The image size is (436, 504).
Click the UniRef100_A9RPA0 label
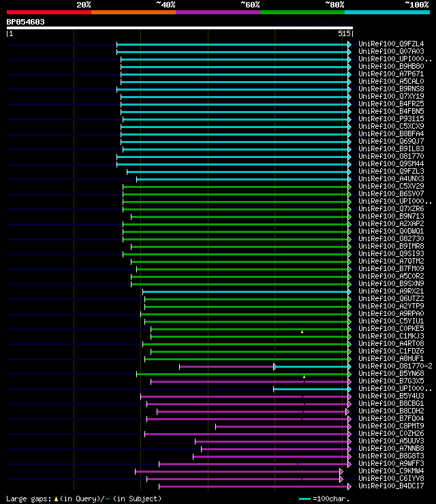point(391,314)
